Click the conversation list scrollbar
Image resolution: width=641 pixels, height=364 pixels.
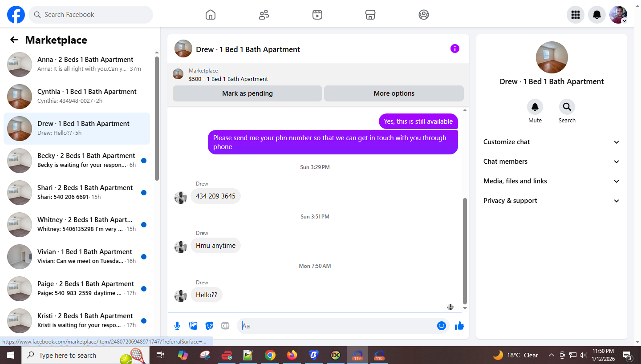pyautogui.click(x=157, y=118)
